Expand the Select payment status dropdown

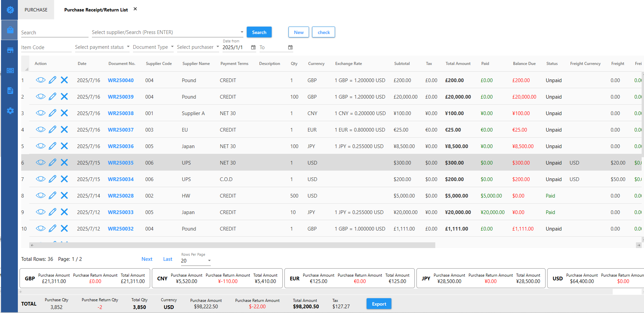102,47
